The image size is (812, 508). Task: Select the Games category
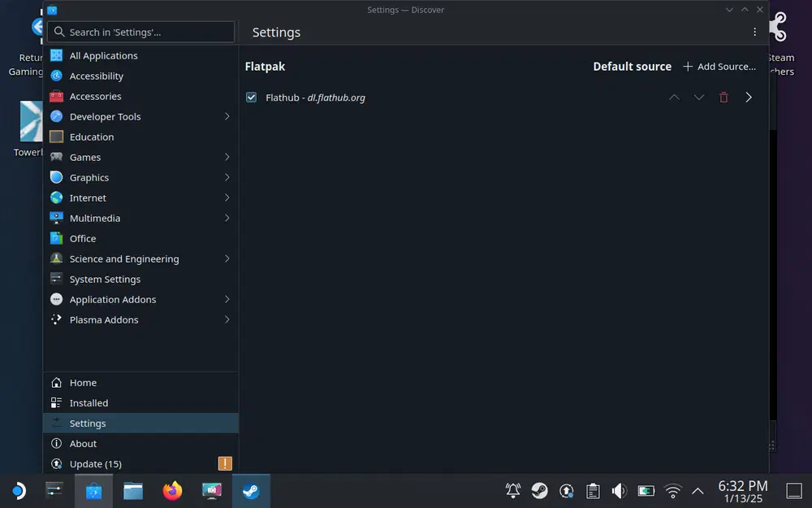point(140,157)
